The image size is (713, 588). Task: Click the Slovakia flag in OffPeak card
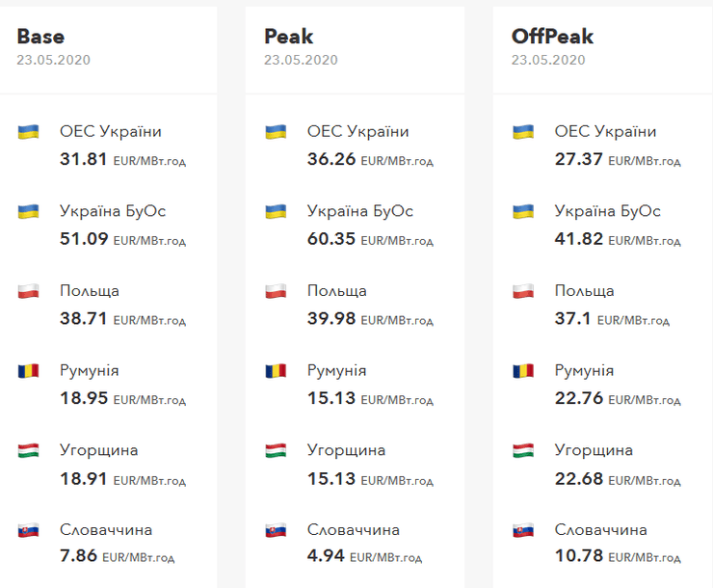tap(523, 530)
